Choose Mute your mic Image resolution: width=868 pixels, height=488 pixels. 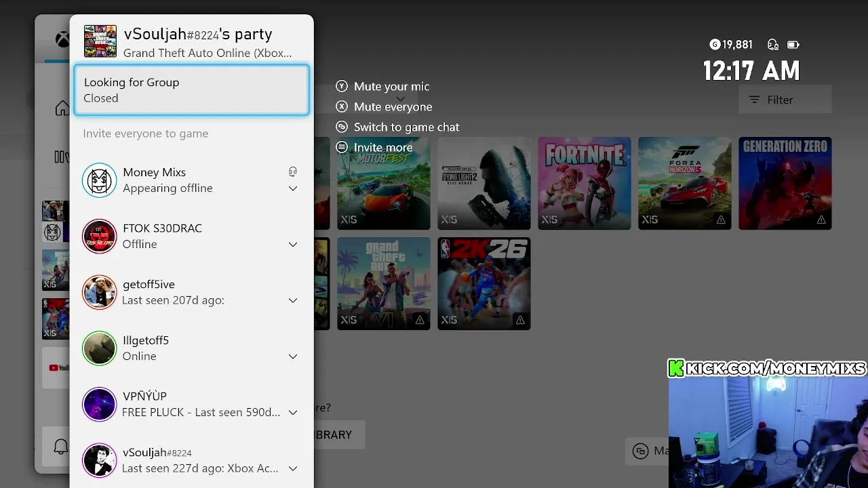pos(391,86)
